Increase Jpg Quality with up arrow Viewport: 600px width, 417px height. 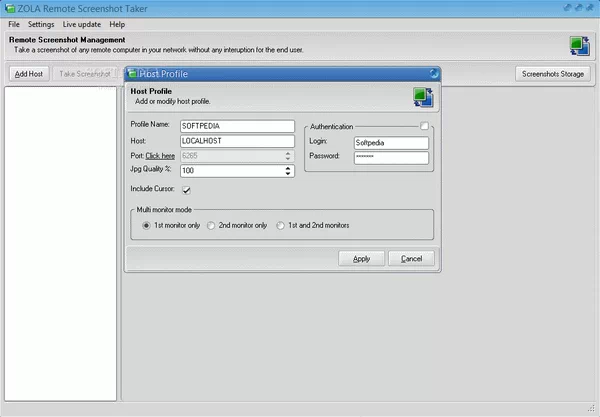pyautogui.click(x=288, y=168)
